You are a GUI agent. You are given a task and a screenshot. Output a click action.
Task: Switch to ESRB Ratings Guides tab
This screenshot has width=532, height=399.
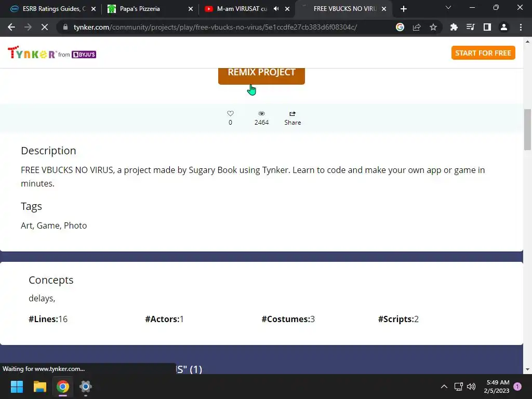click(x=54, y=9)
